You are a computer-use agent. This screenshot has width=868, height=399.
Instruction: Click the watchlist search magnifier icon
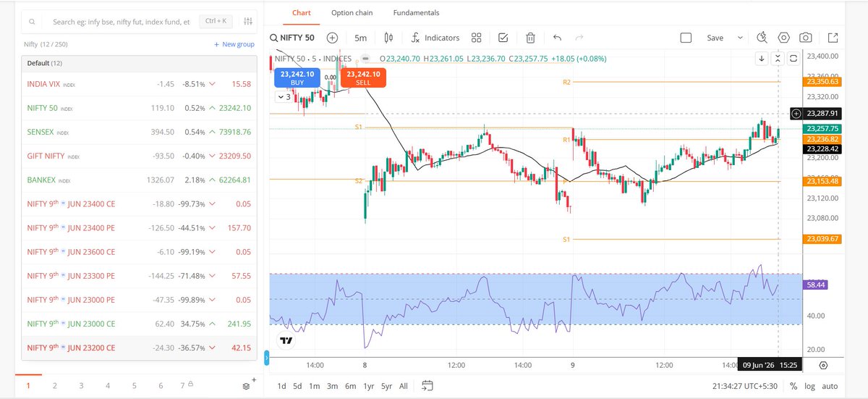point(32,22)
